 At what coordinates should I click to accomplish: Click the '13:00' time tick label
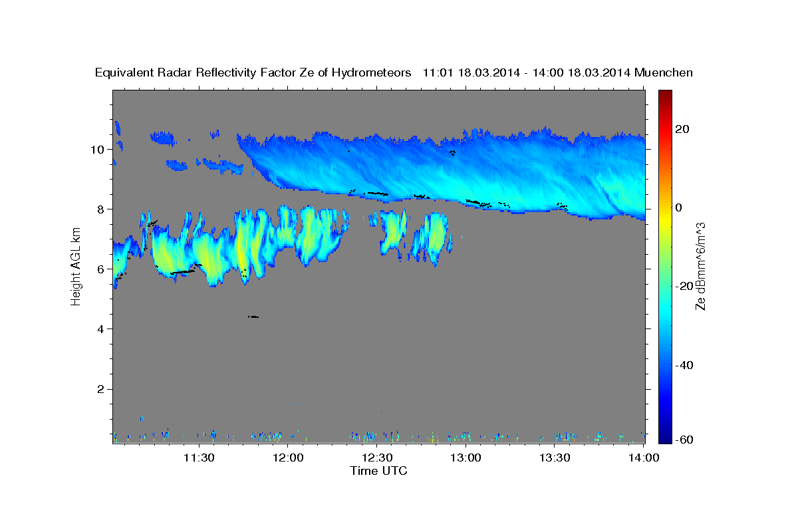click(466, 458)
